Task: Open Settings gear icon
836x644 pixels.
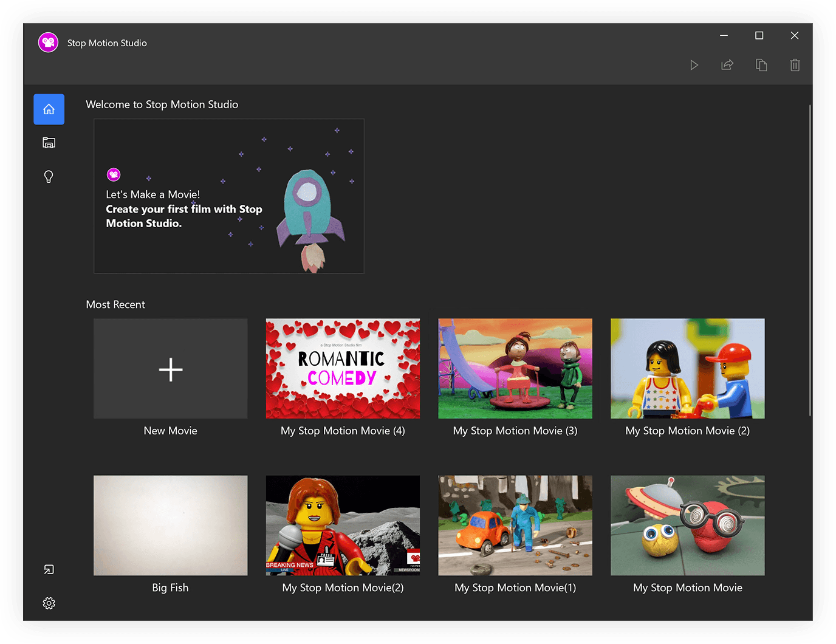Action: click(x=49, y=603)
